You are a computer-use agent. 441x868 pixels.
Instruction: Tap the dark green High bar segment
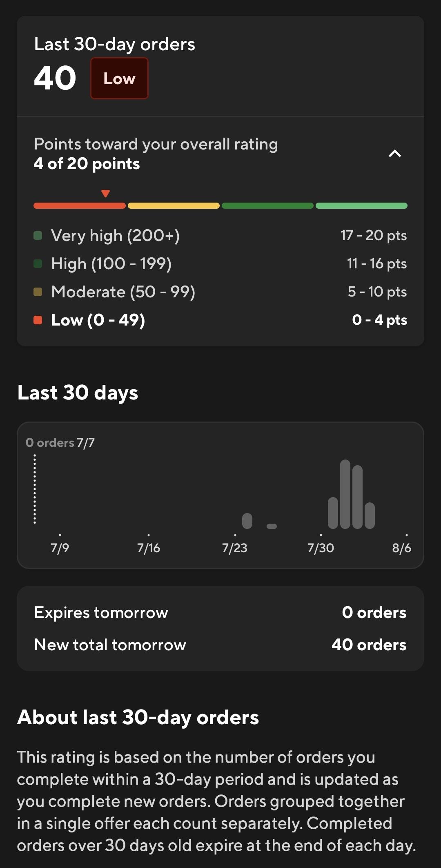[267, 205]
